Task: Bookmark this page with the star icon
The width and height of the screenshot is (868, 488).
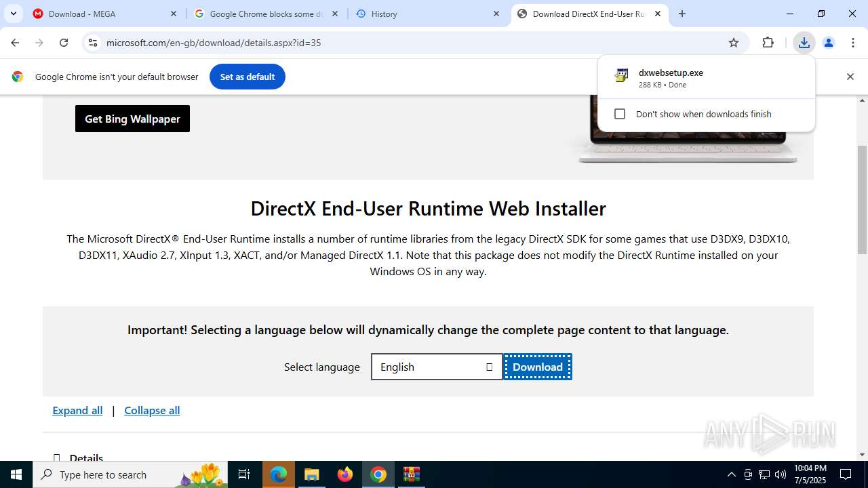Action: (x=734, y=43)
